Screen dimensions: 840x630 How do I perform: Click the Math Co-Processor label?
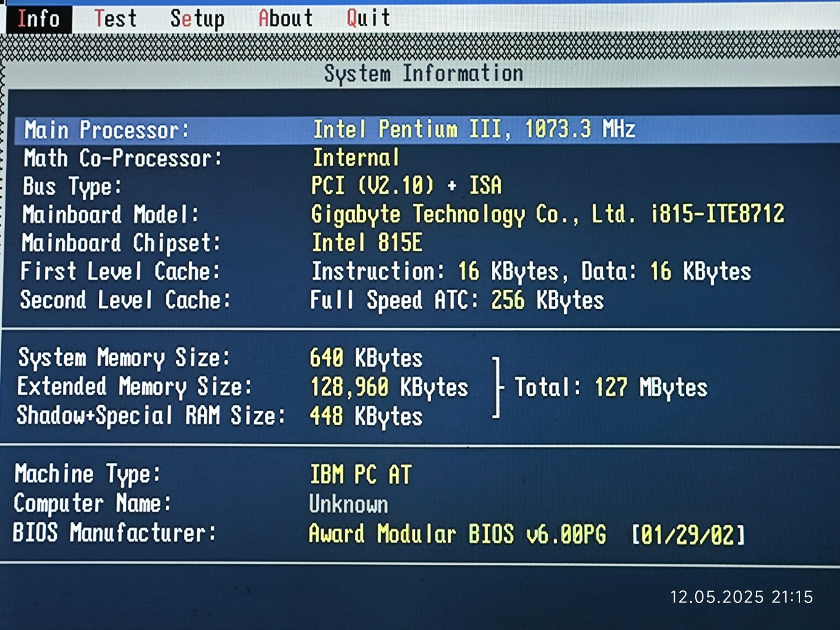click(123, 159)
